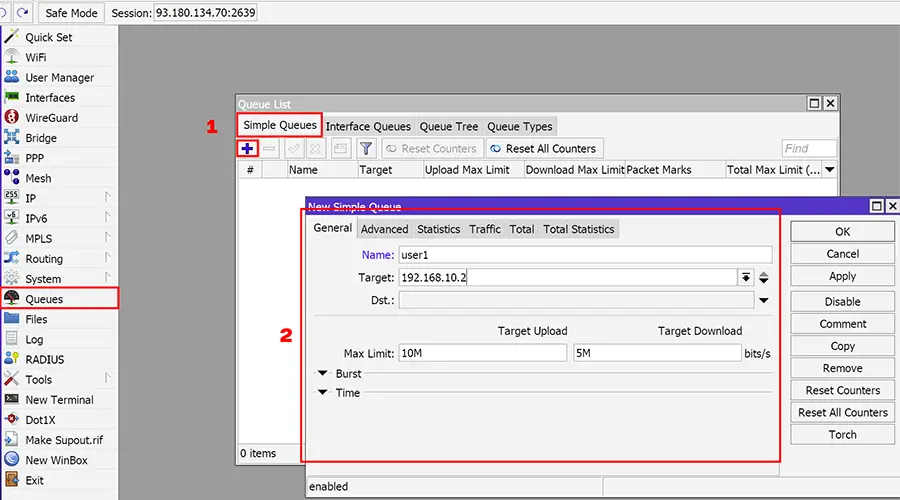Expand the IPv6 submenu

(108, 218)
